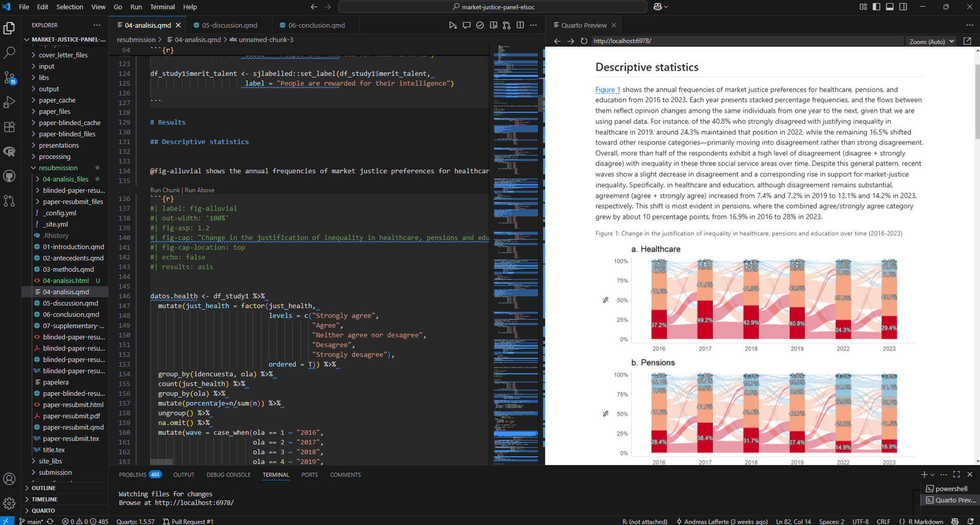The height and width of the screenshot is (525, 980).
Task: Open the Zoom (Auto) dropdown
Action: [931, 42]
